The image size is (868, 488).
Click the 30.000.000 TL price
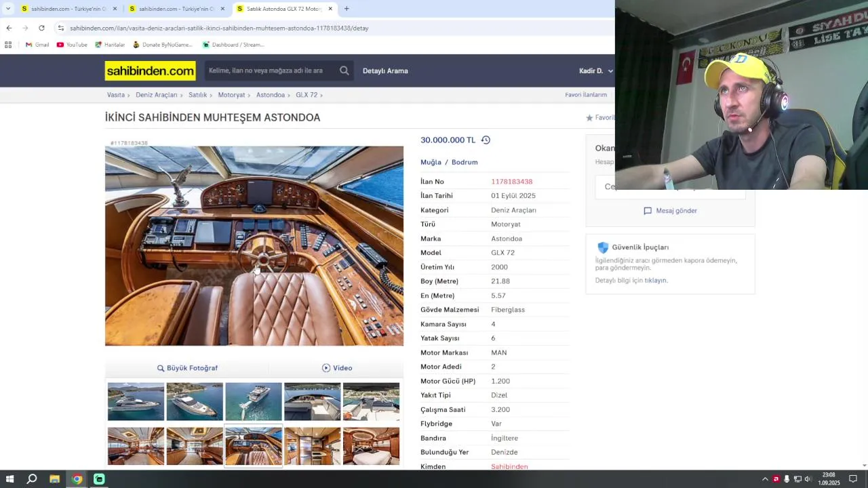[x=448, y=140]
